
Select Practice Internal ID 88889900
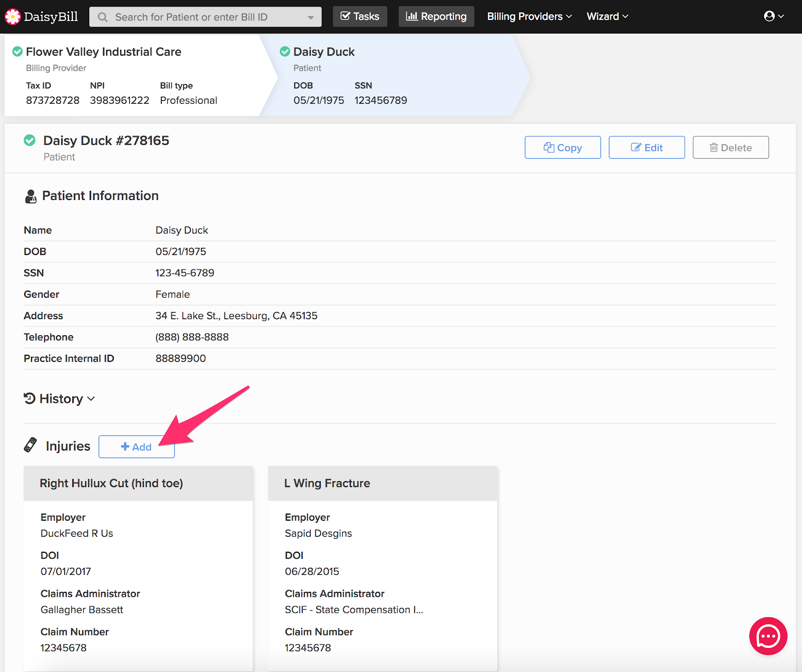180,358
